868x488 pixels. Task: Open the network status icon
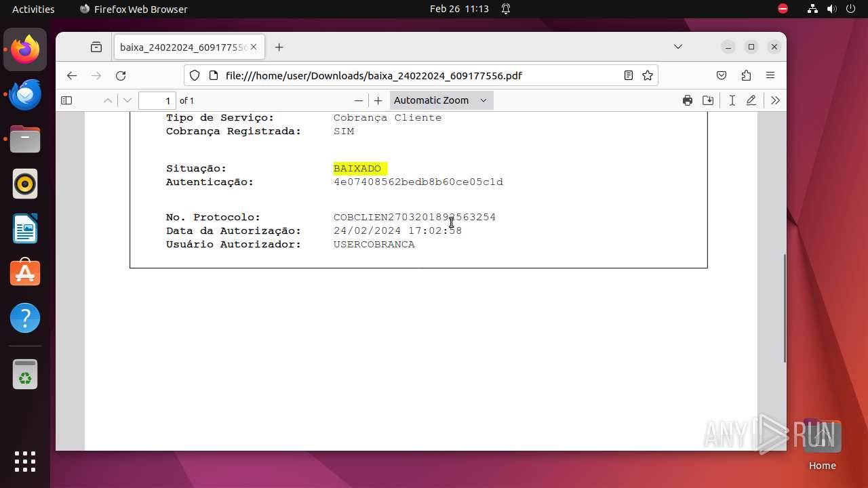point(813,9)
